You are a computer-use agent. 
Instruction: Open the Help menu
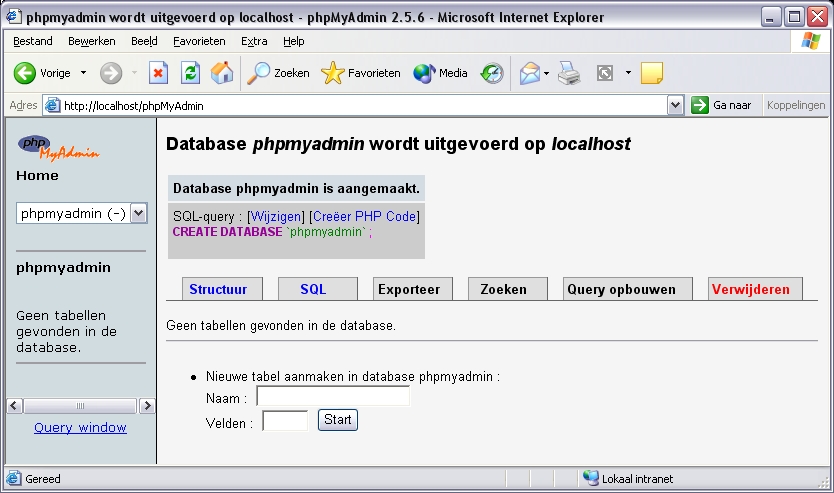[x=293, y=41]
